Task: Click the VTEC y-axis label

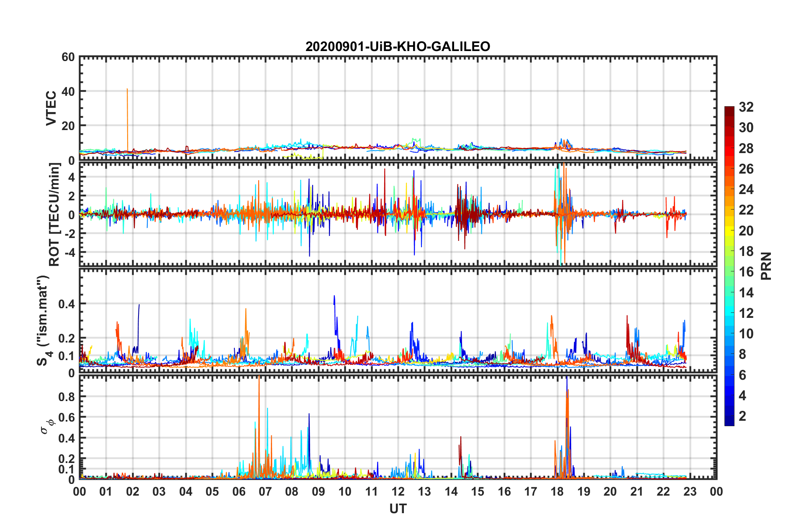Action: pos(51,108)
